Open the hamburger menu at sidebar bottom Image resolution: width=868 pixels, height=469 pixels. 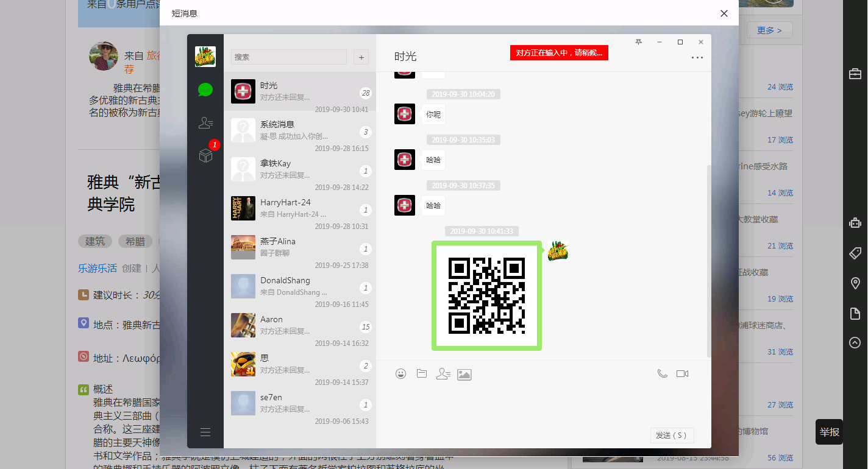(x=205, y=432)
